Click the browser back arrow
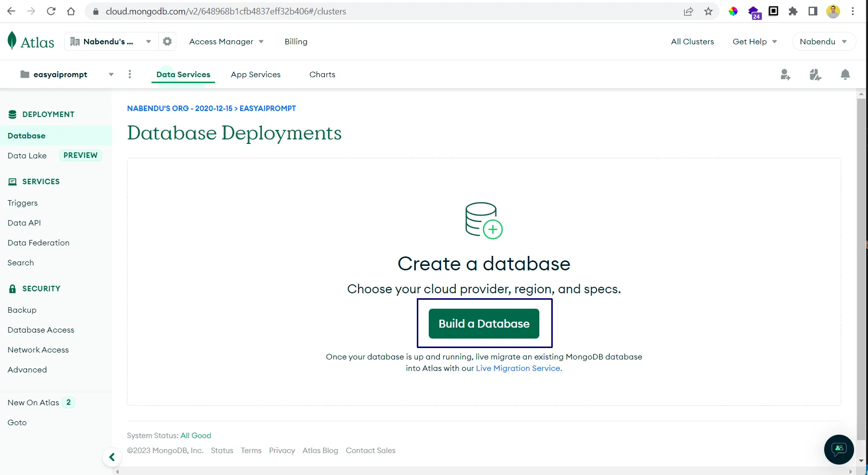Image resolution: width=868 pixels, height=475 pixels. pos(11,11)
